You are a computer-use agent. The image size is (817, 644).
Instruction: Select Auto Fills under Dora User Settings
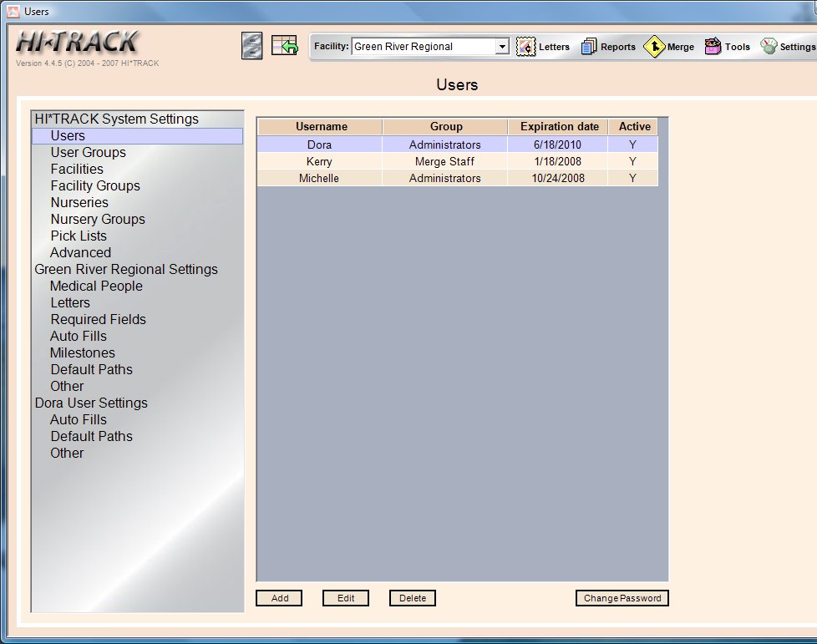point(79,419)
